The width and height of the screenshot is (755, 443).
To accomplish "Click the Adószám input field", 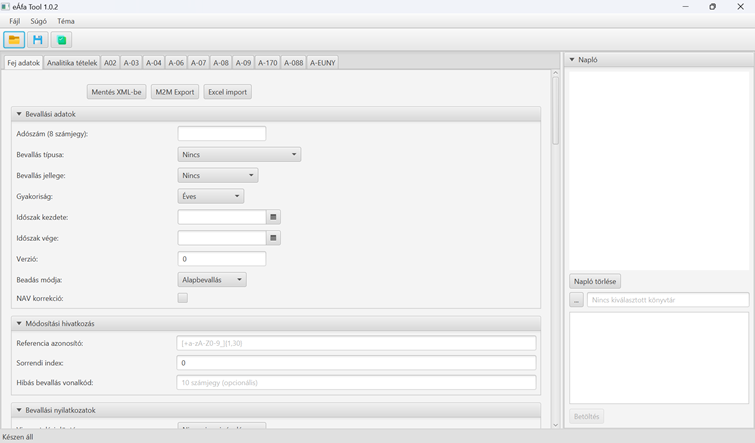I will pos(222,134).
